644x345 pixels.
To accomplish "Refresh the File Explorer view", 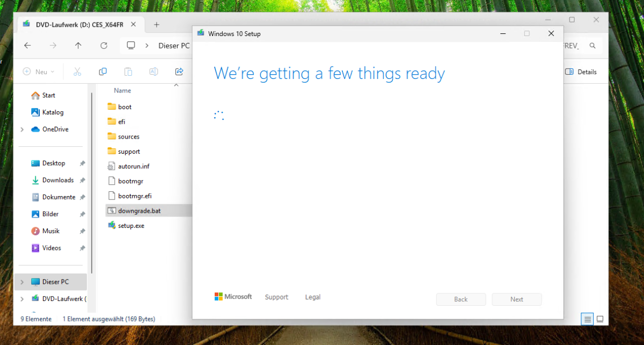I will [x=104, y=46].
